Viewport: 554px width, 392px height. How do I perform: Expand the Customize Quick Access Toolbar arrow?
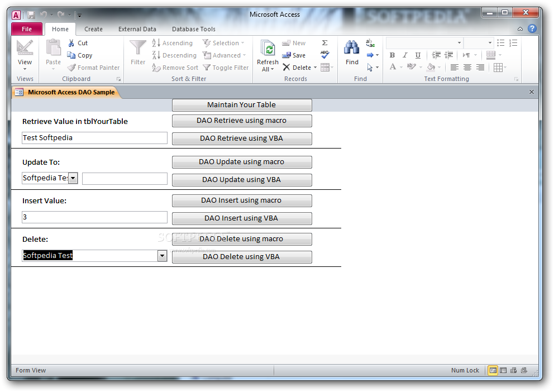tap(79, 15)
